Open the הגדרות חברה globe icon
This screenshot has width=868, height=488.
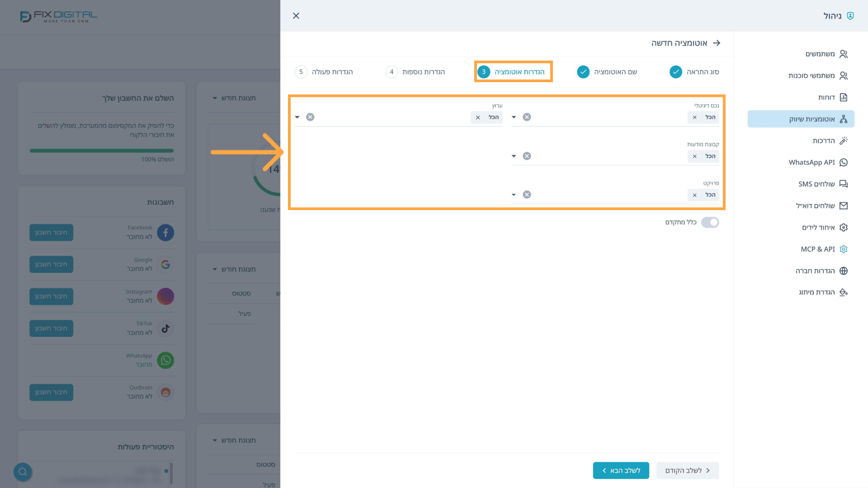[x=844, y=271]
